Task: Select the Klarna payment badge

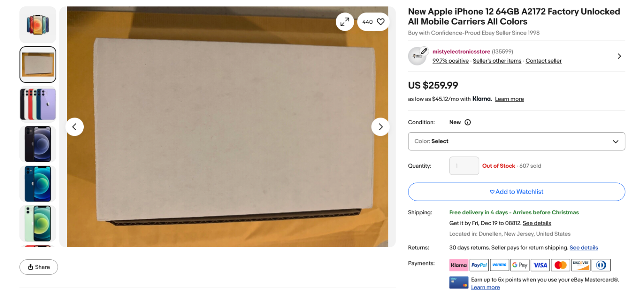Action: pos(458,265)
